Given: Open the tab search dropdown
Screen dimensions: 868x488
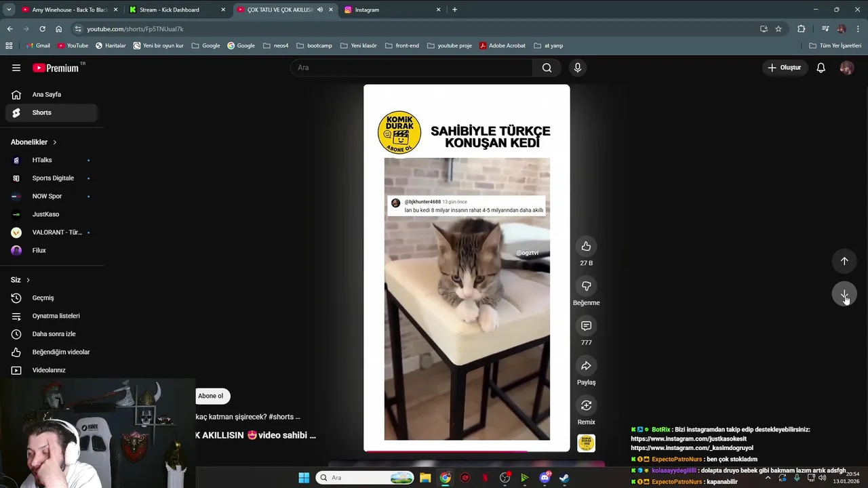Looking at the screenshot, I should pyautogui.click(x=8, y=9).
